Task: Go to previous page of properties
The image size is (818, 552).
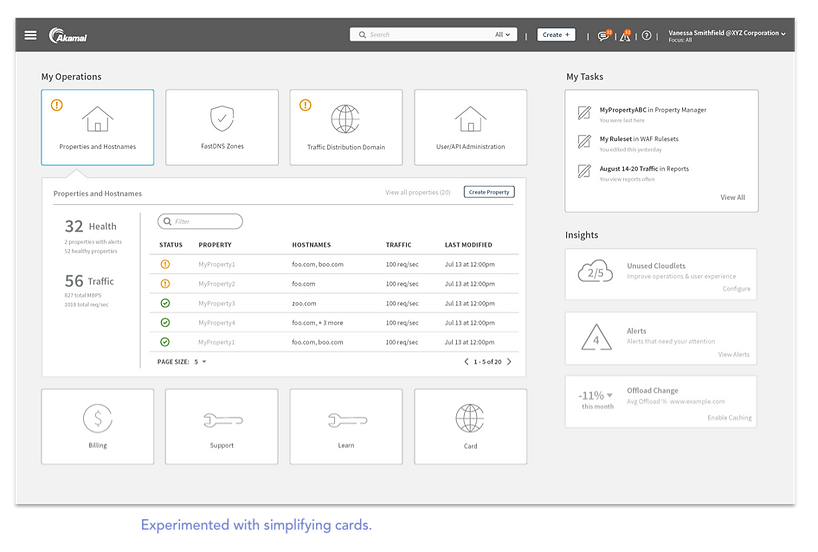Action: 466,362
